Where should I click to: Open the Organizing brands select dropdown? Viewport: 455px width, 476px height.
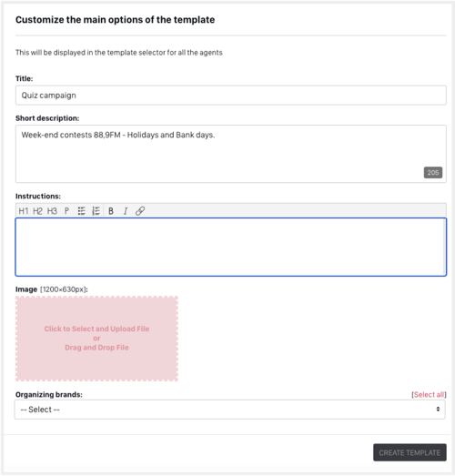pyautogui.click(x=230, y=410)
